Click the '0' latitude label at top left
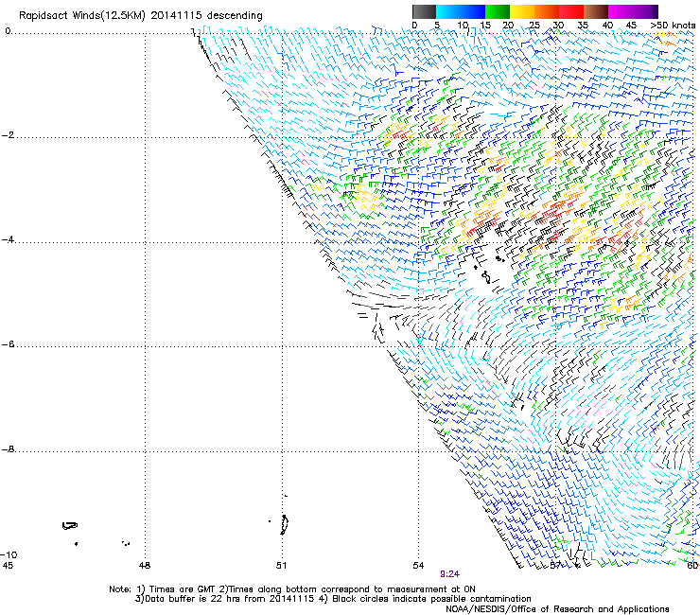This screenshot has width=700, height=615. 8,31
